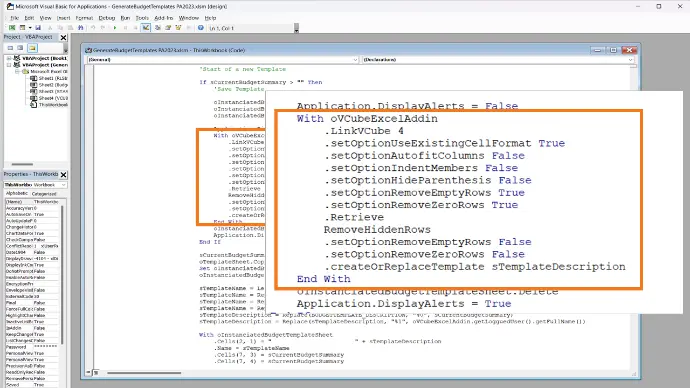Open the Add-Ins menu
The width and height of the screenshot is (690, 388).
164,18
